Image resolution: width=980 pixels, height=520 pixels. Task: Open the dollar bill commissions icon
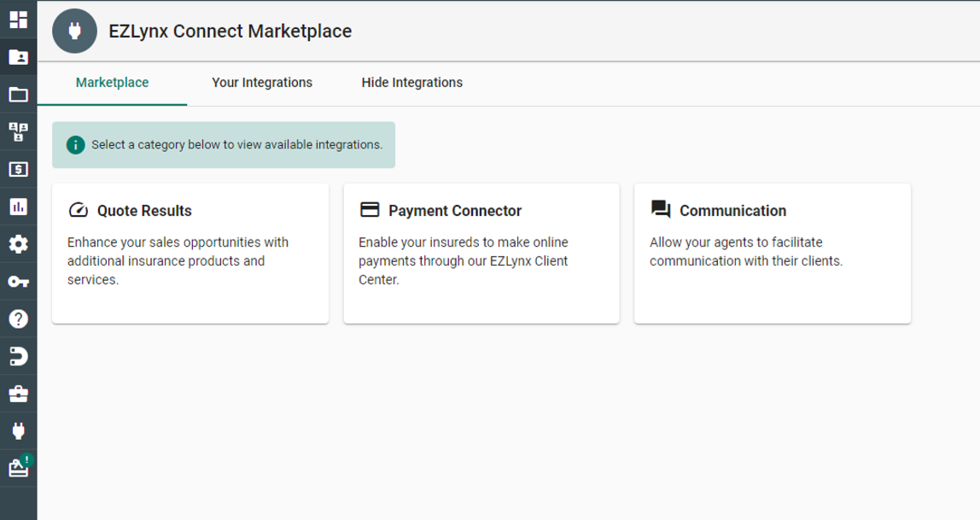point(18,169)
